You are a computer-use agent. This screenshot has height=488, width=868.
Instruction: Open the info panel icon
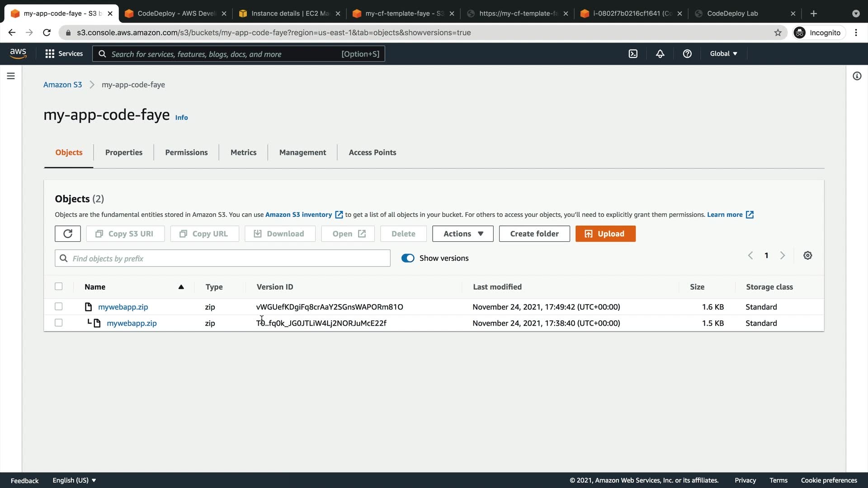point(857,76)
